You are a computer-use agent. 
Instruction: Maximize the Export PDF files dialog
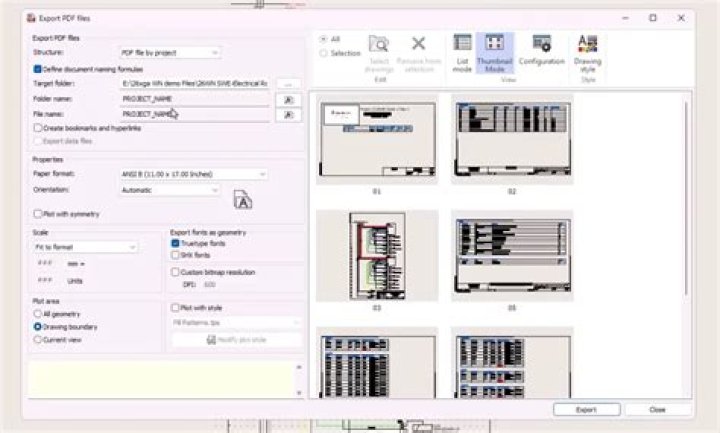click(x=652, y=18)
